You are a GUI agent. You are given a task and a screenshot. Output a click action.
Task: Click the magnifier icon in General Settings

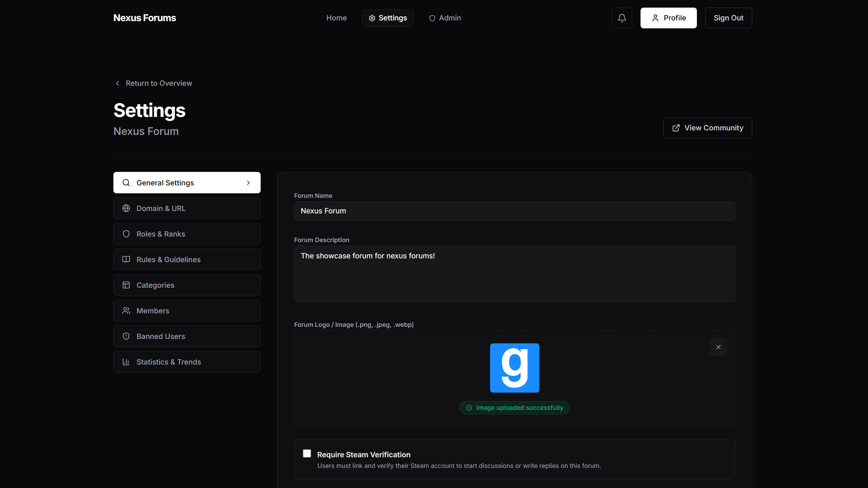point(126,183)
